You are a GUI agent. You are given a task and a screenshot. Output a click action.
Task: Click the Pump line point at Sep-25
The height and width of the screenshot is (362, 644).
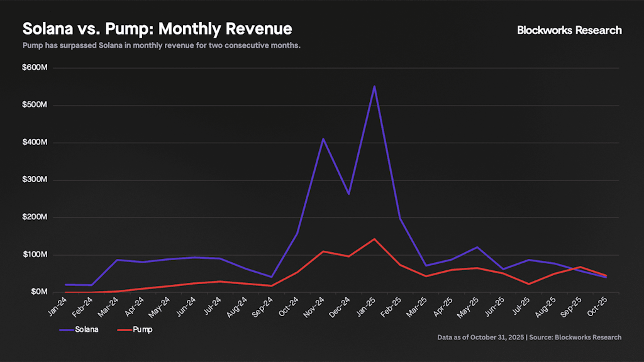point(581,267)
